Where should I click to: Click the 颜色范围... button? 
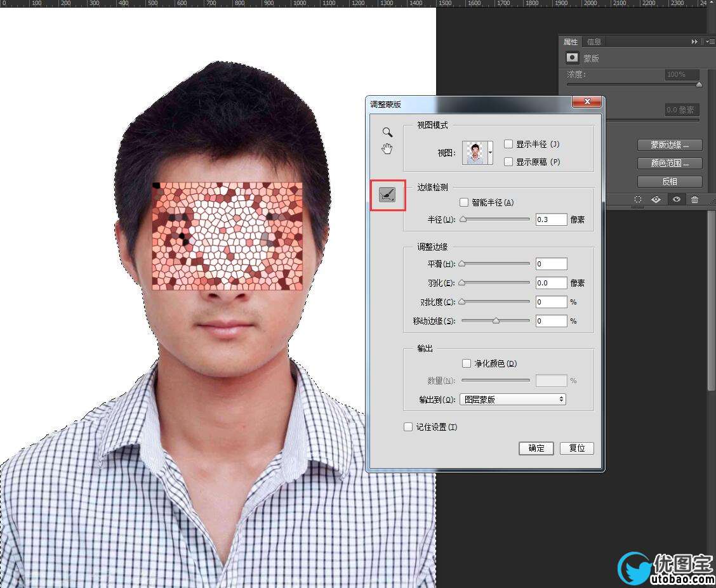point(670,163)
